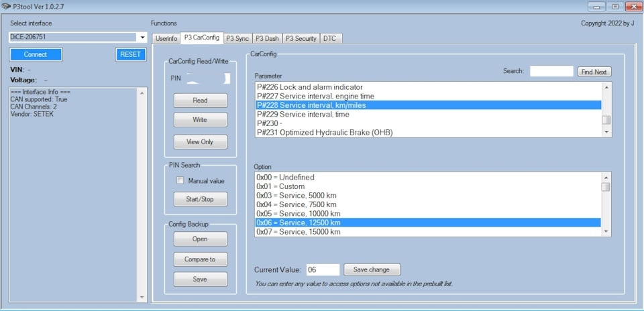The image size is (644, 311).
Task: Select P#229 Service interval, time
Action: tap(428, 114)
